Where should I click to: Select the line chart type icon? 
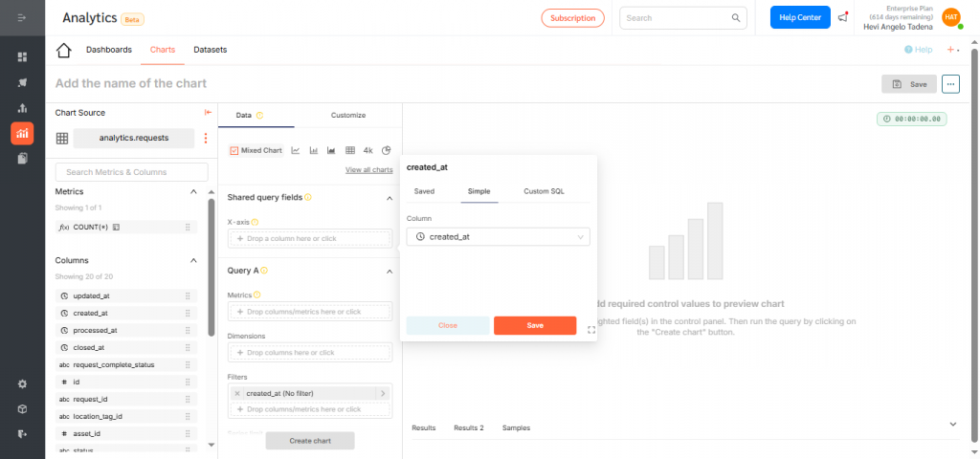pos(296,150)
